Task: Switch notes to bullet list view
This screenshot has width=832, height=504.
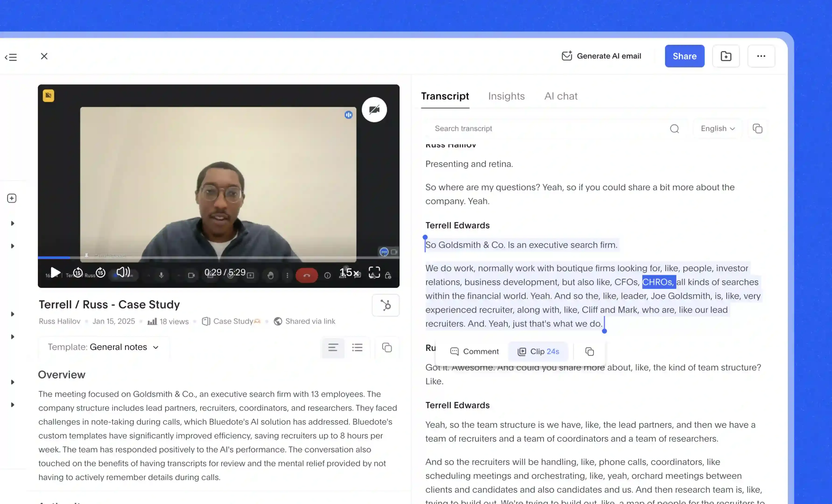Action: pyautogui.click(x=357, y=347)
